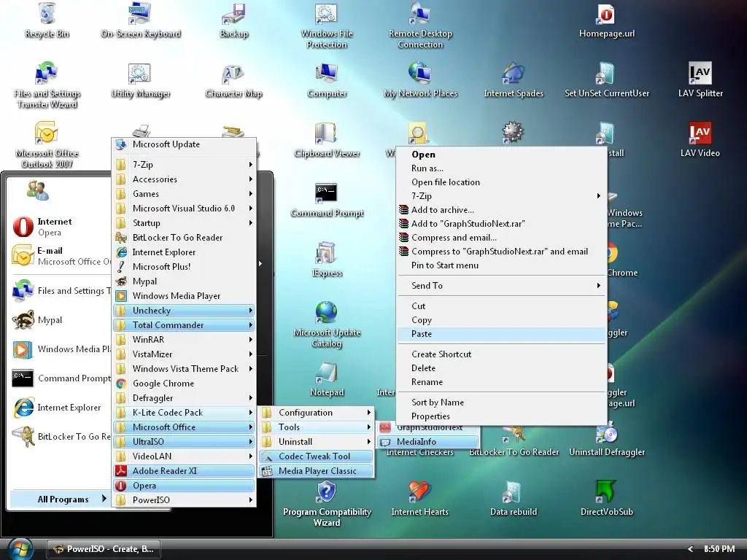Launch Google Chrome from programs list

click(184, 384)
